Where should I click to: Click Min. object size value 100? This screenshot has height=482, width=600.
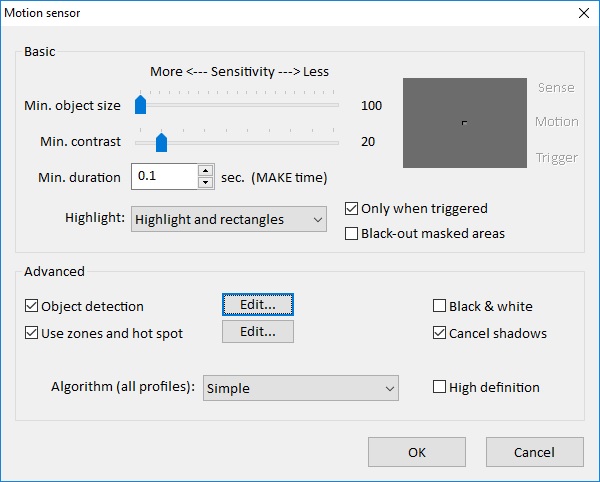pyautogui.click(x=371, y=106)
